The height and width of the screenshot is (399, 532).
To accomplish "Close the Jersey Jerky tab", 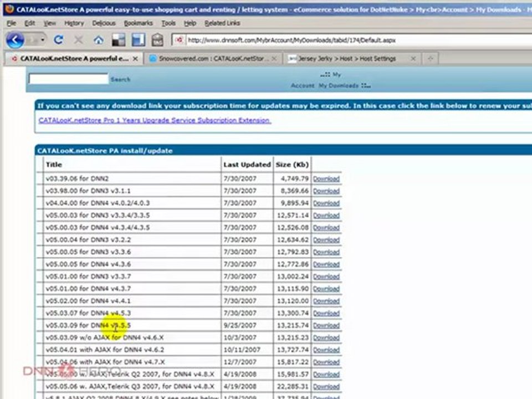I will 413,59.
